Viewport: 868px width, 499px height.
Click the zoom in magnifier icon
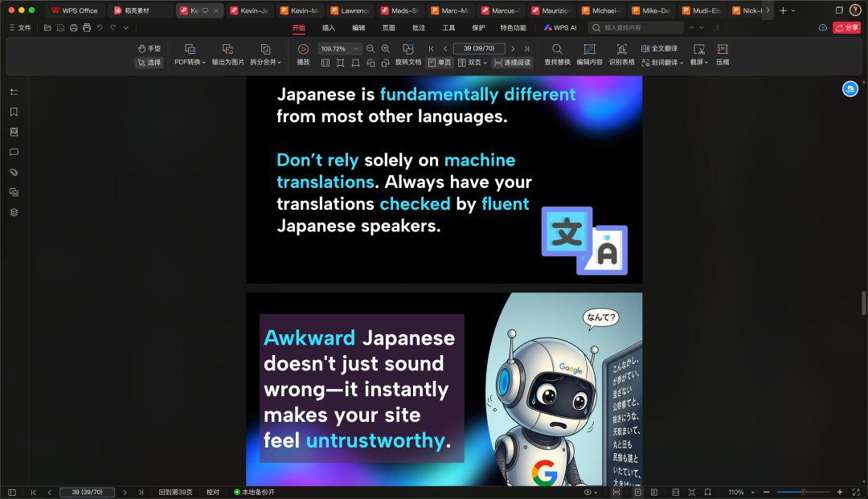pyautogui.click(x=386, y=49)
